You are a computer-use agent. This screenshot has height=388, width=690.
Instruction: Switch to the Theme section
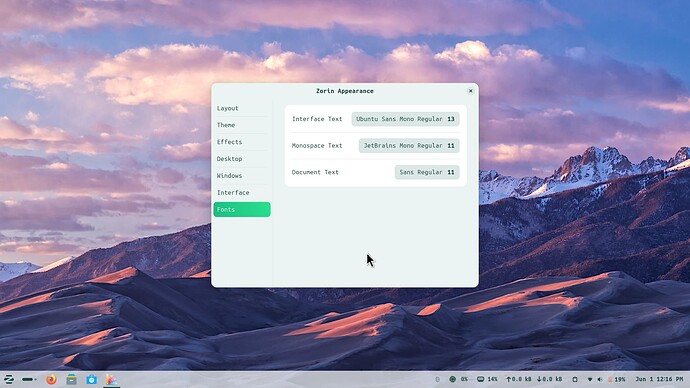(x=242, y=125)
